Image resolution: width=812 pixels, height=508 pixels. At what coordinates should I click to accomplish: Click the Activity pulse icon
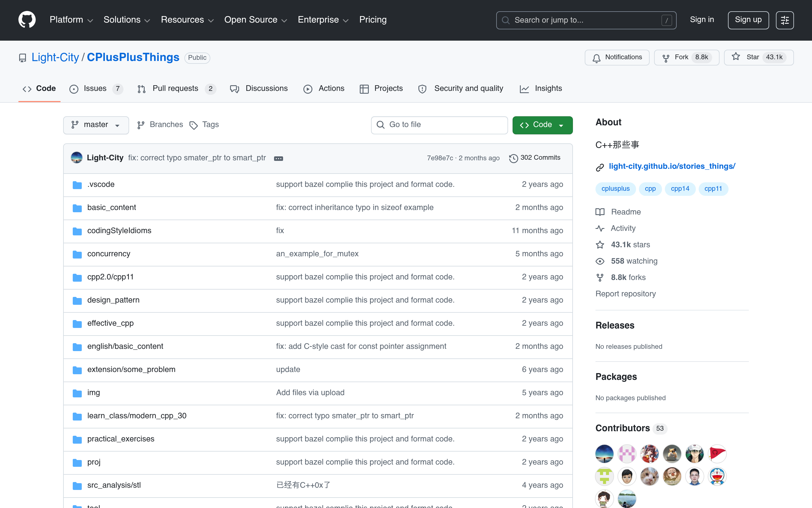pos(600,229)
